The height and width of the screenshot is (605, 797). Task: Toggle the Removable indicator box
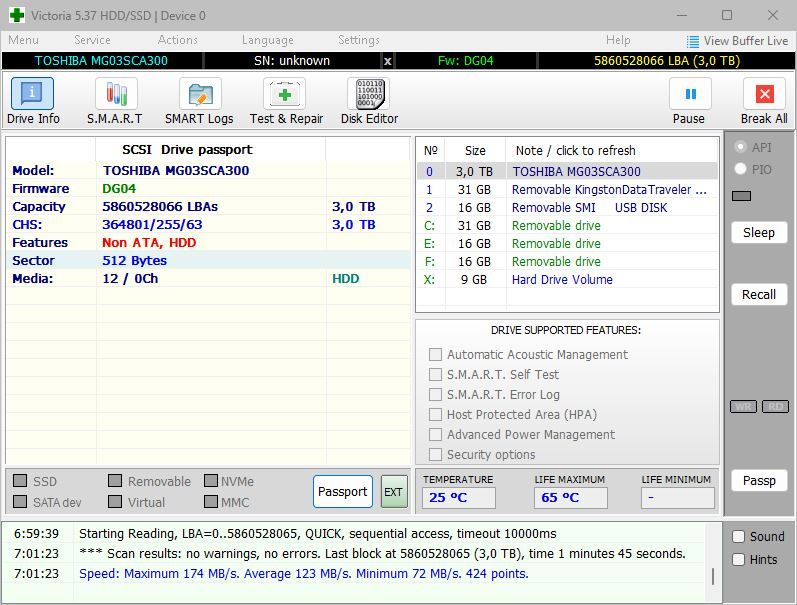pos(115,481)
